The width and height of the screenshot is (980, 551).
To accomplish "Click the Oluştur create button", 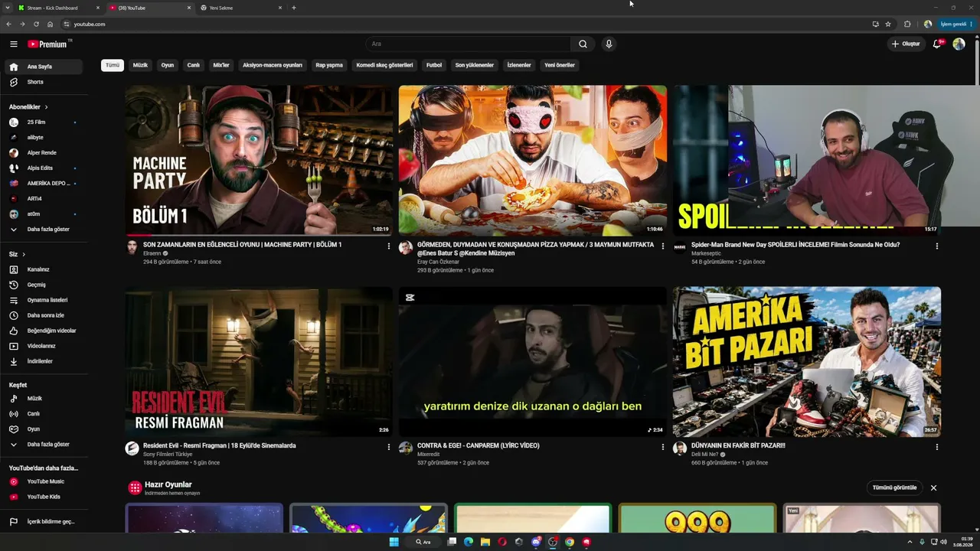I will click(906, 44).
